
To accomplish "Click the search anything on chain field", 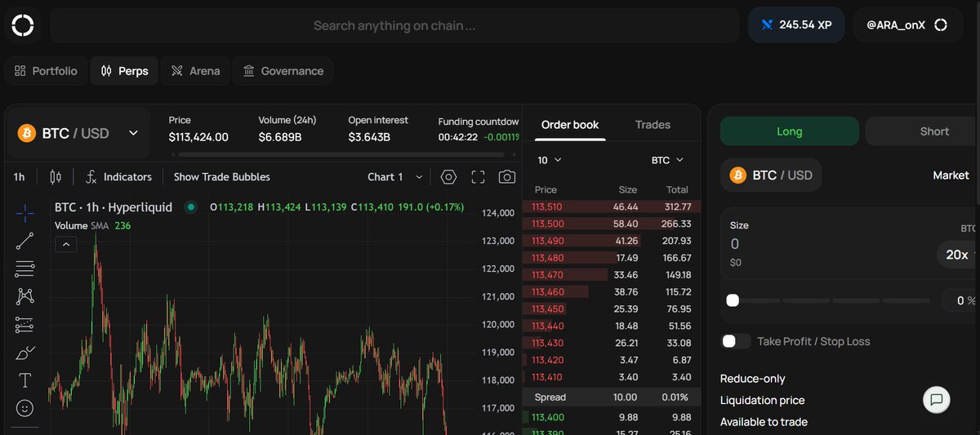I will click(x=394, y=25).
